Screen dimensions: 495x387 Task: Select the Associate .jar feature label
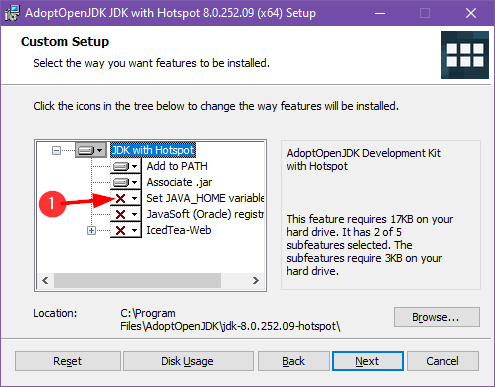tap(179, 182)
